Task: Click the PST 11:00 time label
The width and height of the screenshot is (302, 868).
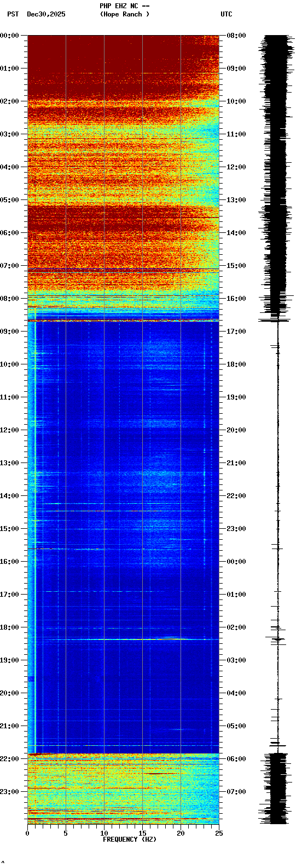Action: 10,397
